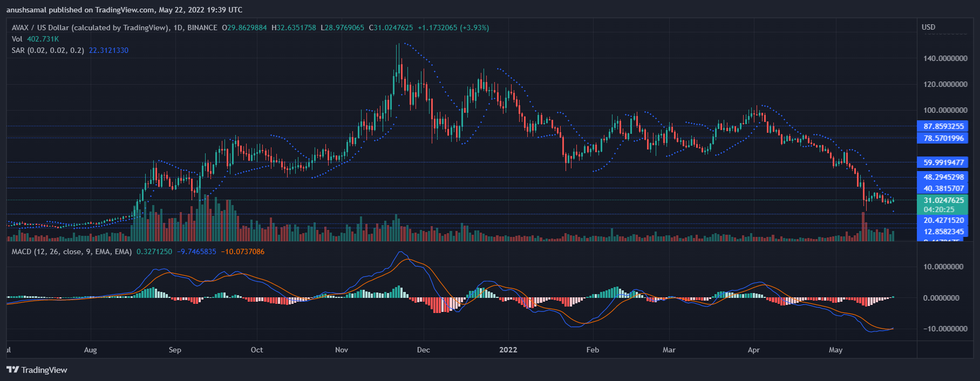Click the 40.3815707 price level label
Image resolution: width=980 pixels, height=381 pixels.
pyautogui.click(x=943, y=188)
